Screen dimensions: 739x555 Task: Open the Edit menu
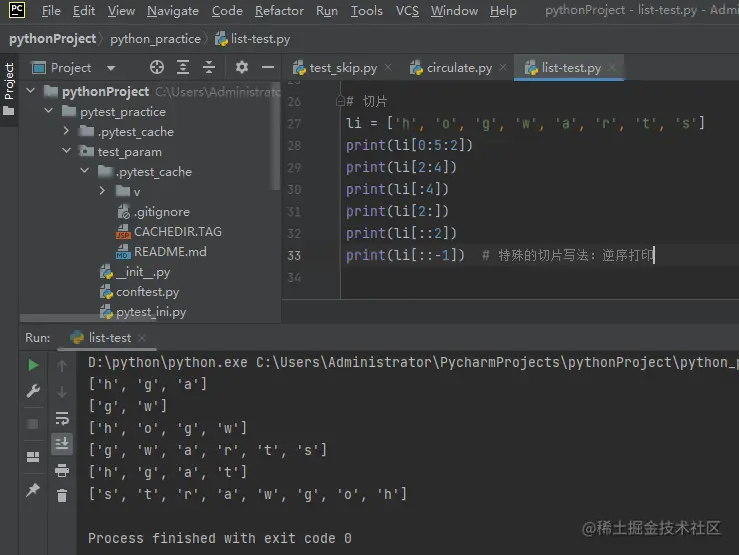tap(84, 10)
